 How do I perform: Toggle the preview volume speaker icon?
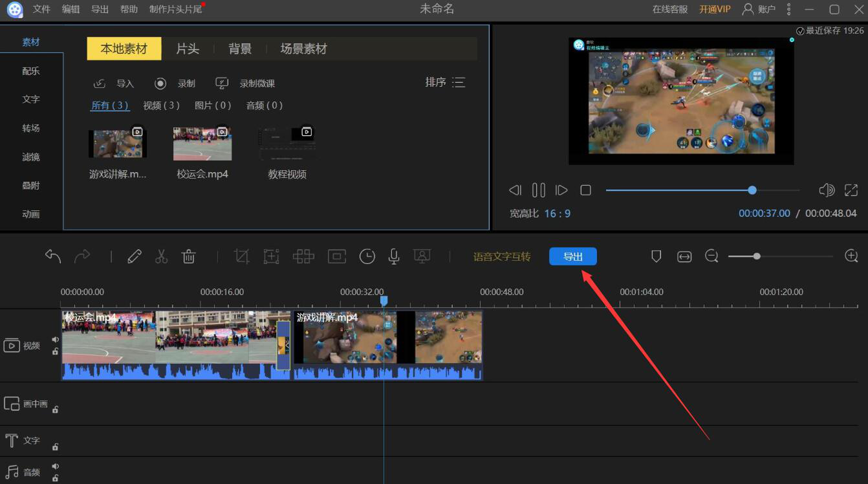[x=826, y=190]
